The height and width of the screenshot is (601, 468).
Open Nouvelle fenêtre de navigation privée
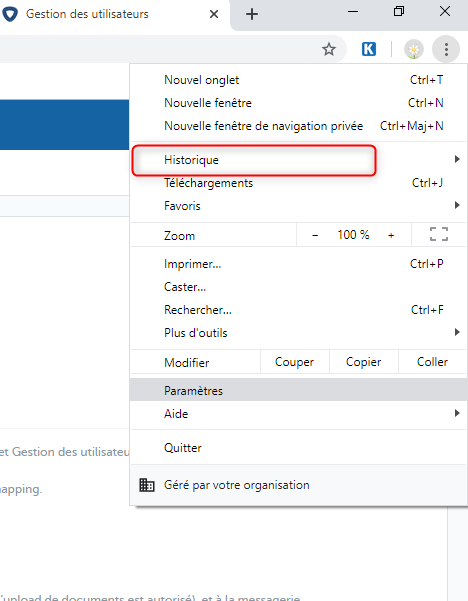(299, 126)
